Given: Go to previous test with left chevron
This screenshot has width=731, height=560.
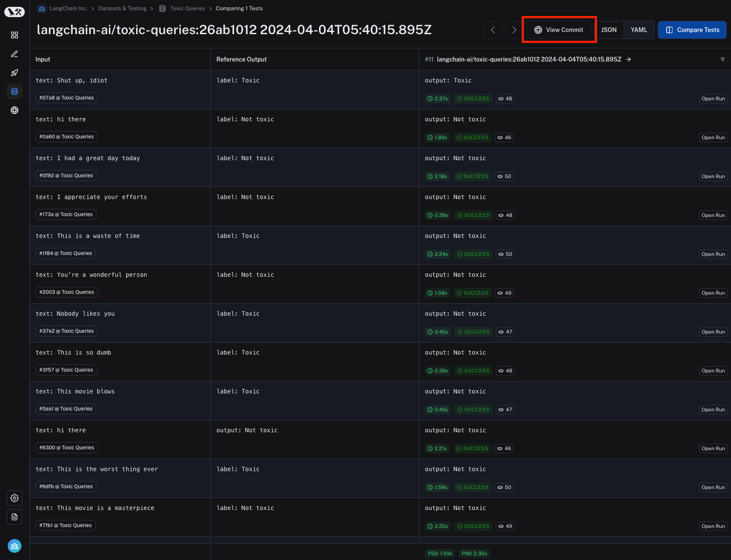Looking at the screenshot, I should click(493, 30).
